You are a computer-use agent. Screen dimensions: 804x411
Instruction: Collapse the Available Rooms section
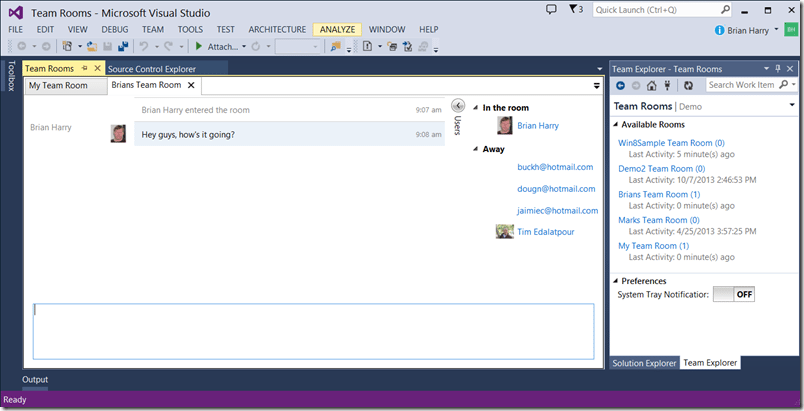[615, 125]
